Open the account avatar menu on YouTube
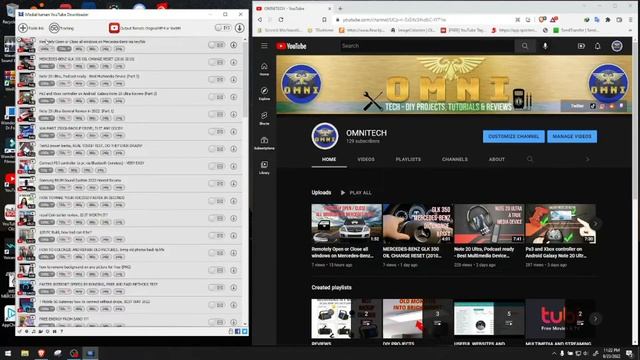640x360 pixels. (617, 46)
